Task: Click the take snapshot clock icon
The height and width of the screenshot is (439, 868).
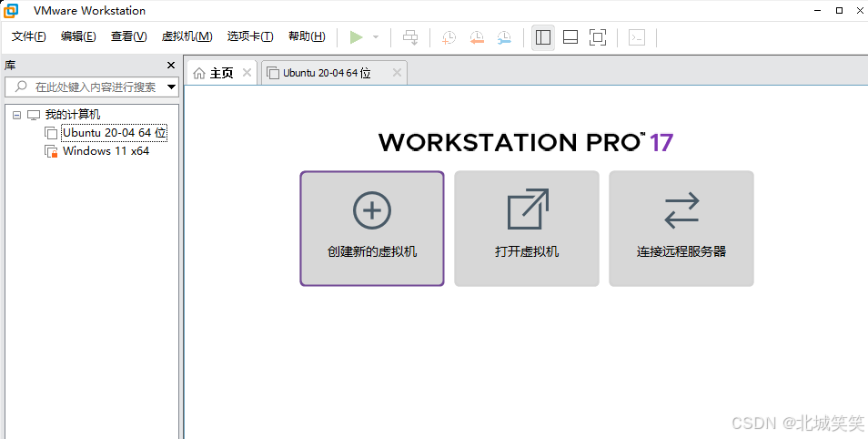Action: (x=449, y=37)
